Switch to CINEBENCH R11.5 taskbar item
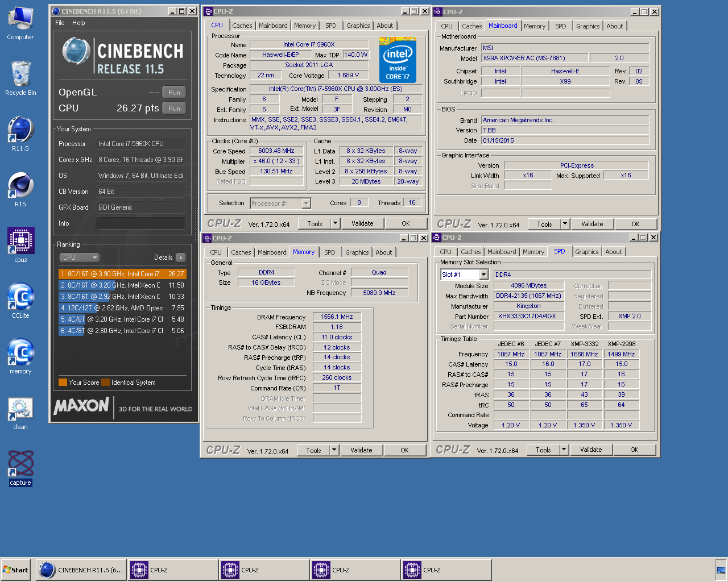Screen dimensions: 728x582 click(81, 569)
